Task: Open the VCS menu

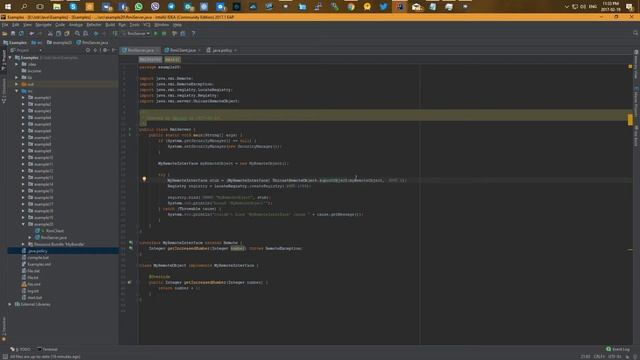Action: pos(147,25)
